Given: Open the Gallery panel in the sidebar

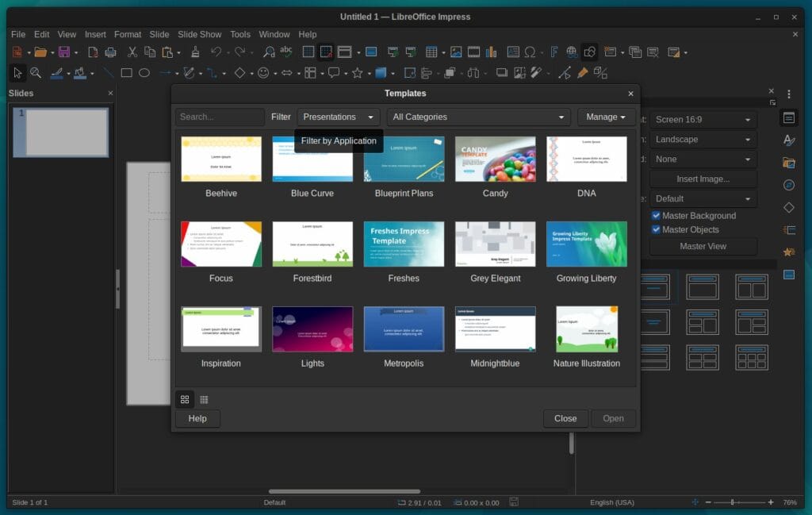Looking at the screenshot, I should (789, 163).
